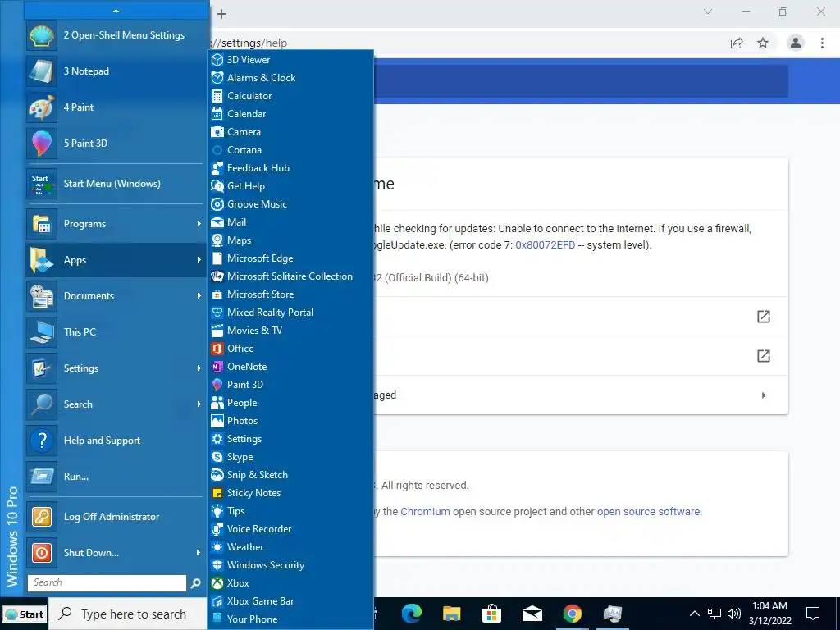This screenshot has width=840, height=630.
Task: Open 3D Viewer icon in Apps list
Action: [217, 59]
